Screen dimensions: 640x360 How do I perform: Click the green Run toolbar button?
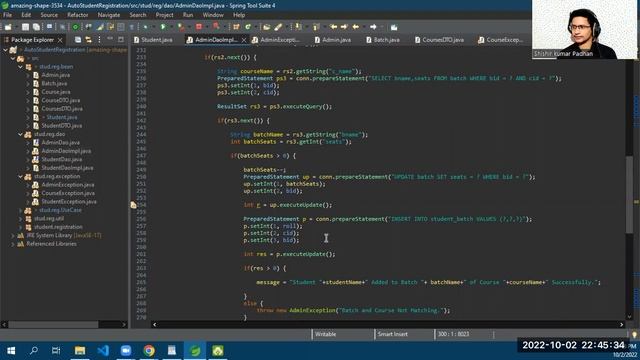click(163, 27)
